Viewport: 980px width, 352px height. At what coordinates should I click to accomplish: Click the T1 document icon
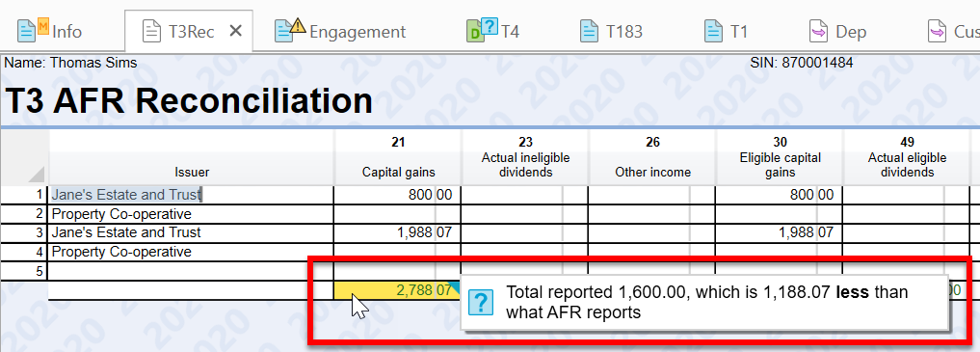(x=714, y=31)
